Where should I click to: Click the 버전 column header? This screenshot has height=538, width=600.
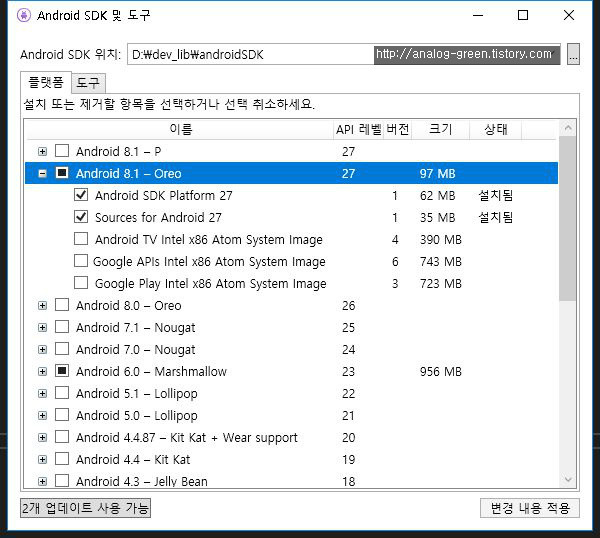pos(398,129)
